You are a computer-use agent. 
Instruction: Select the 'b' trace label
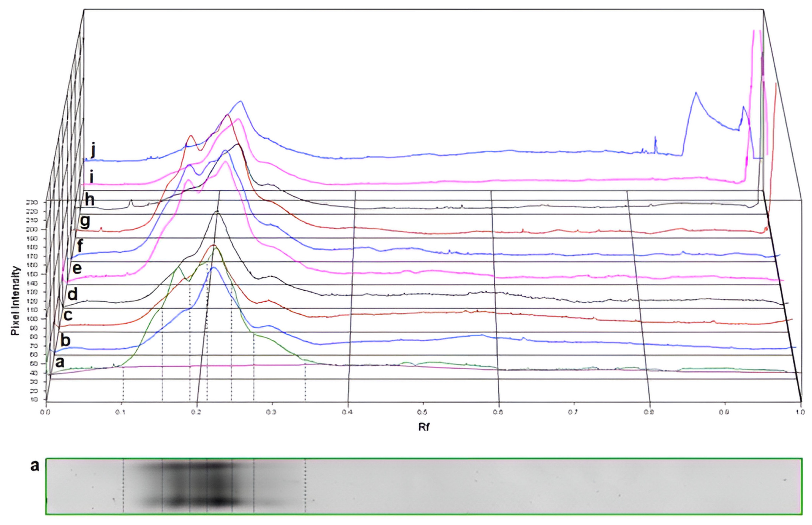[x=65, y=340]
